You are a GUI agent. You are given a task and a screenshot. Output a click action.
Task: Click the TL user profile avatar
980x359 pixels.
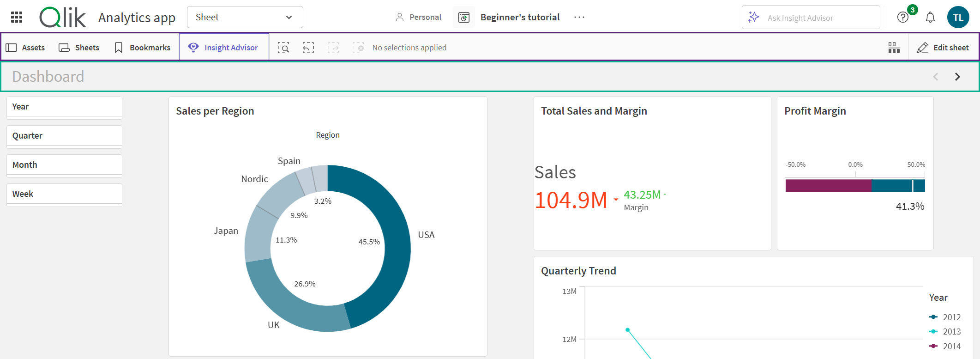point(958,18)
